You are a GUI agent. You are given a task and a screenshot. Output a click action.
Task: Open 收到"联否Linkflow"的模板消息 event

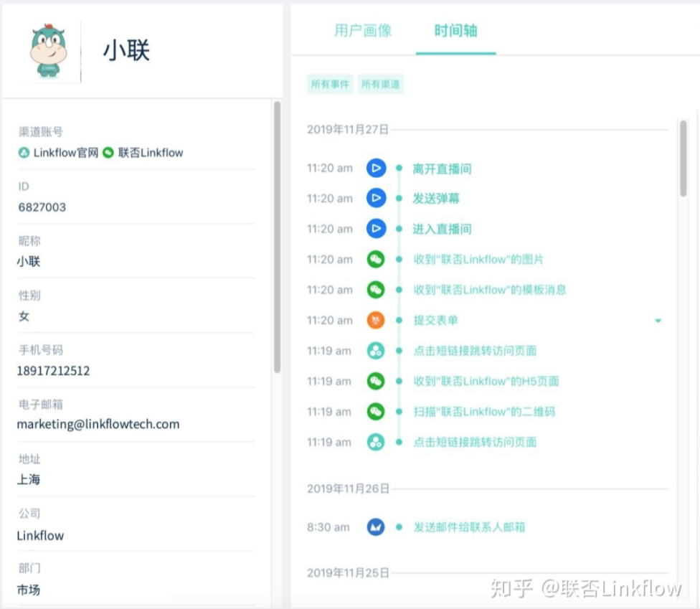pos(490,290)
